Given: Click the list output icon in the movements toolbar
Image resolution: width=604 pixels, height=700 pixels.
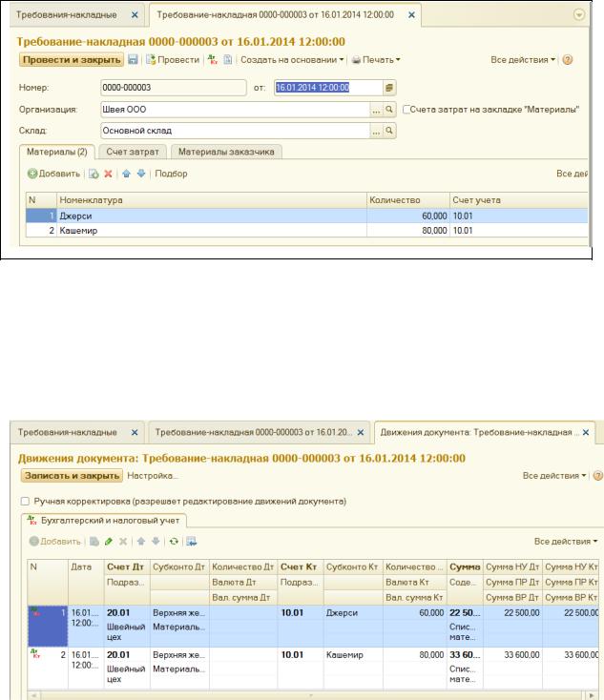Looking at the screenshot, I should click(x=191, y=542).
